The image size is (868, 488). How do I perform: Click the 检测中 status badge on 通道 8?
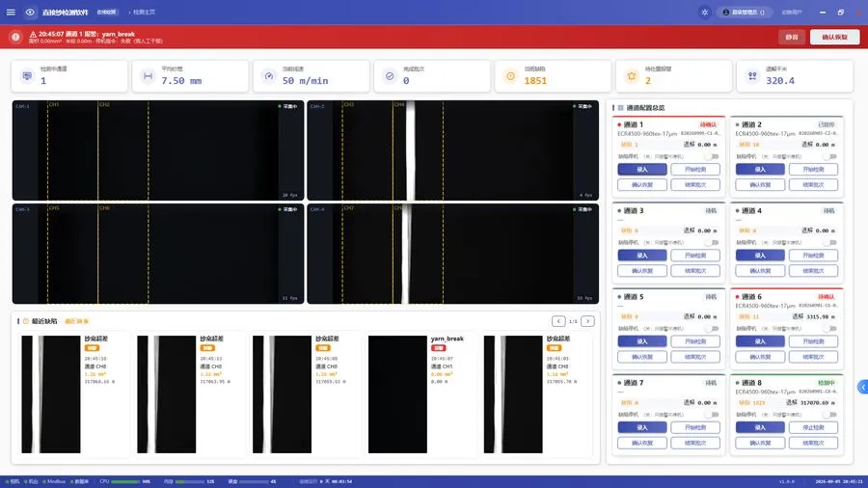[826, 383]
